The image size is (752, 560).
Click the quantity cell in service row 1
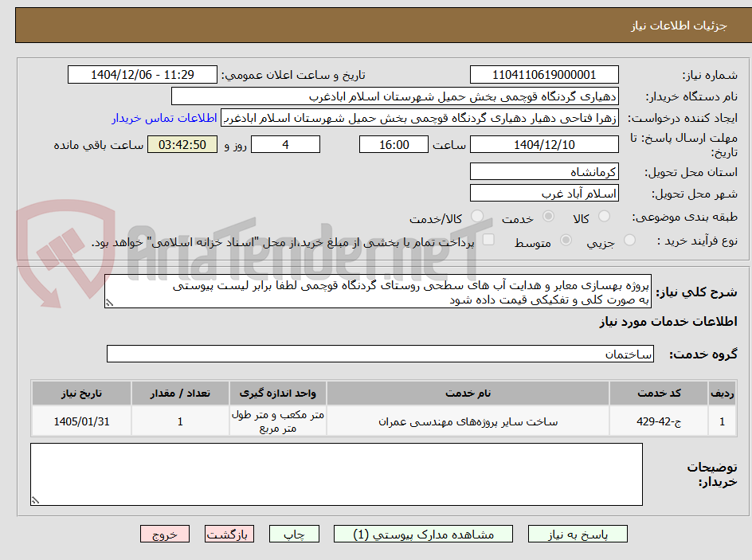180,421
